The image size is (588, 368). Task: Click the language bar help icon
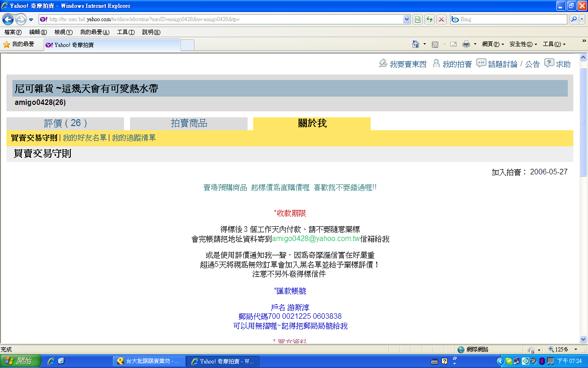(445, 361)
